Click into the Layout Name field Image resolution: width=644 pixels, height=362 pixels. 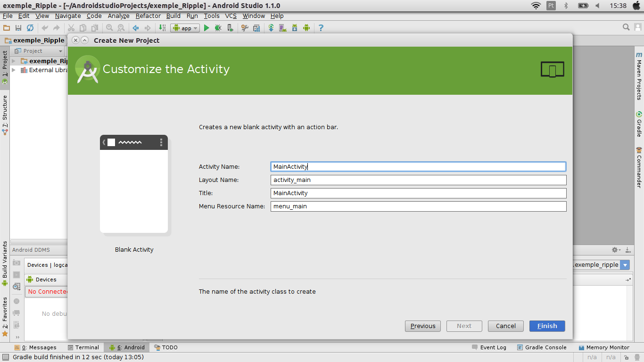click(418, 180)
